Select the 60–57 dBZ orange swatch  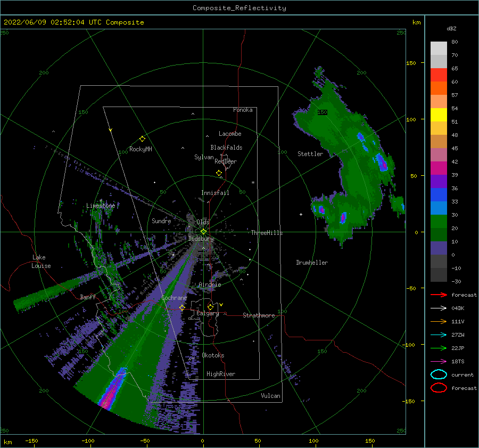[x=439, y=88]
